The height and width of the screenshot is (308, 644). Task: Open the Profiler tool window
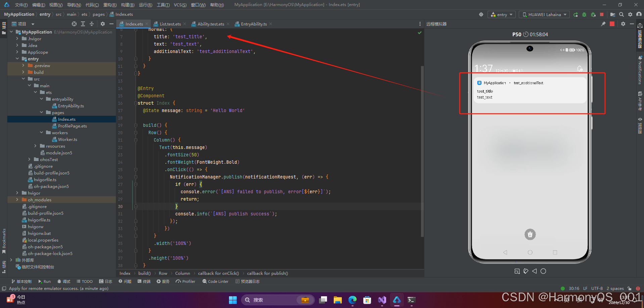click(x=185, y=281)
